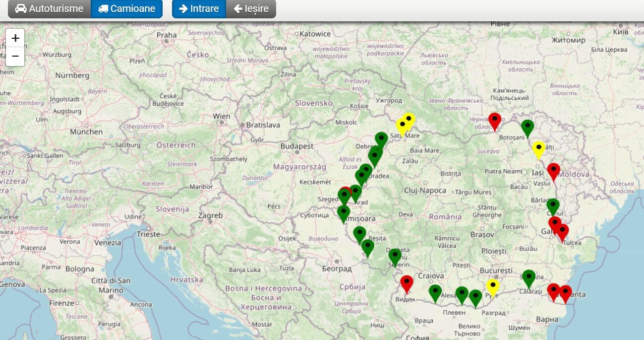Select the upper yellow marker above Satu Mare
This screenshot has height=340, width=644.
409,120
